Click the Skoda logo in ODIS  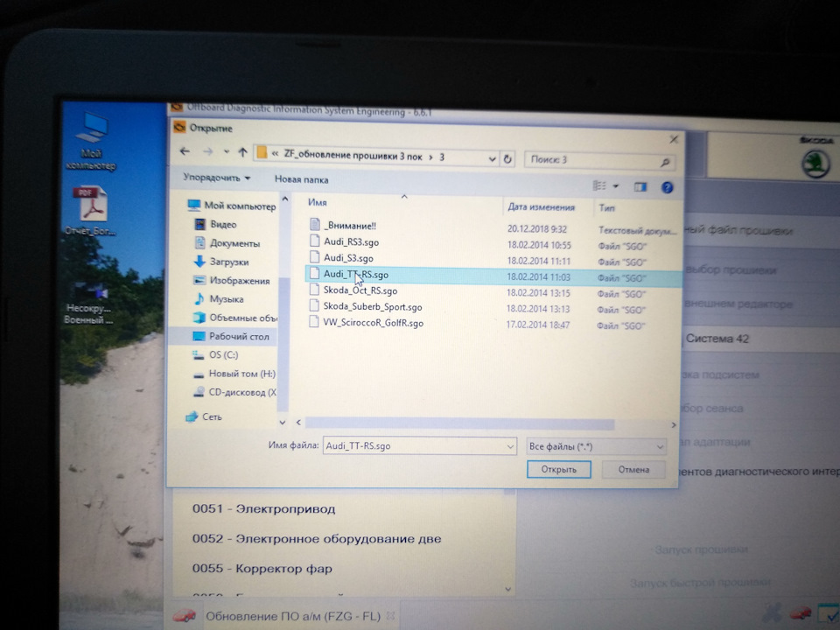coord(815,163)
